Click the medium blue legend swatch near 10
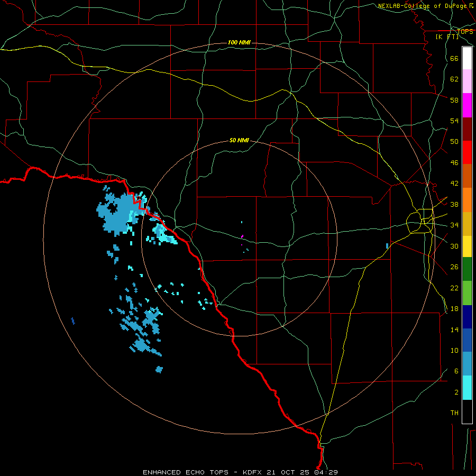Screen dimensions: 476x476 click(x=467, y=340)
